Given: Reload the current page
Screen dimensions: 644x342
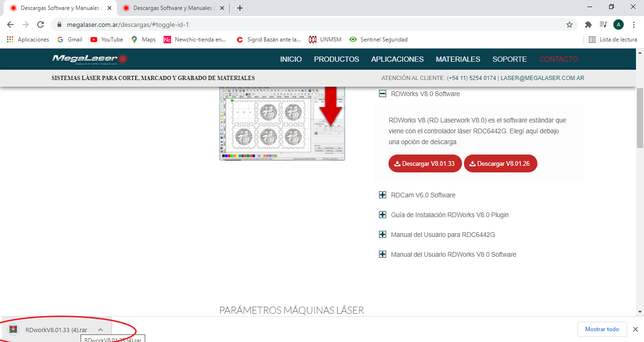Looking at the screenshot, I should coord(41,24).
